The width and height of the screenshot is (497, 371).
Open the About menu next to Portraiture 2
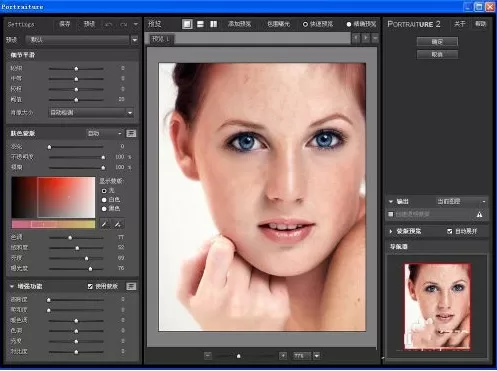pyautogui.click(x=460, y=24)
